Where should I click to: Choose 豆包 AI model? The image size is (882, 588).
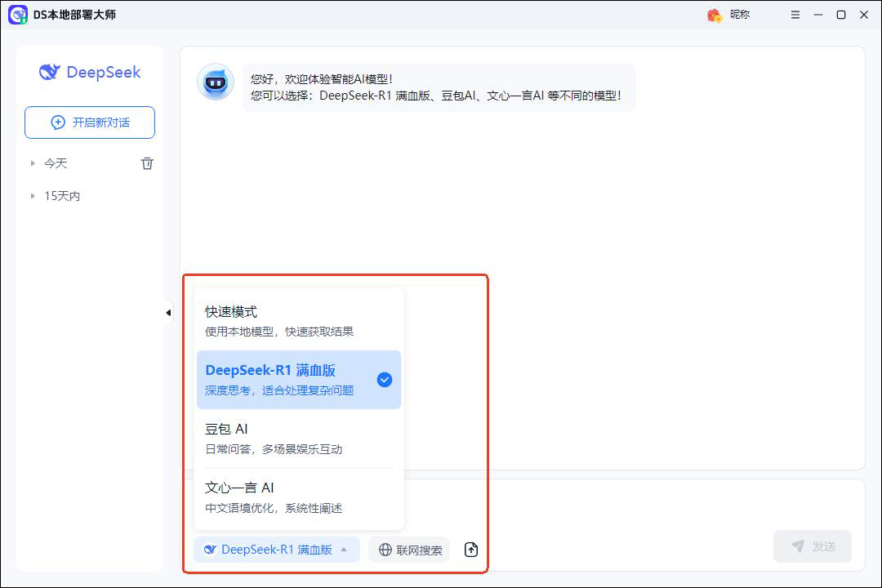pyautogui.click(x=299, y=439)
